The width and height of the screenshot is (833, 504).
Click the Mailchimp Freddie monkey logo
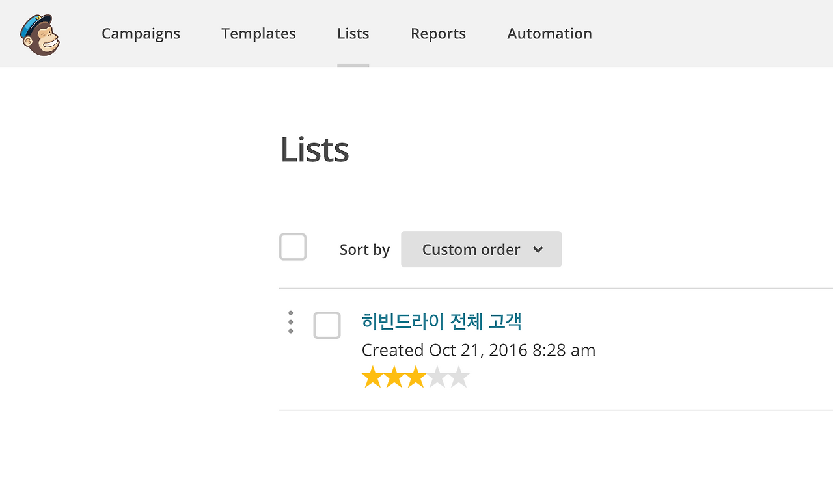pos(40,34)
